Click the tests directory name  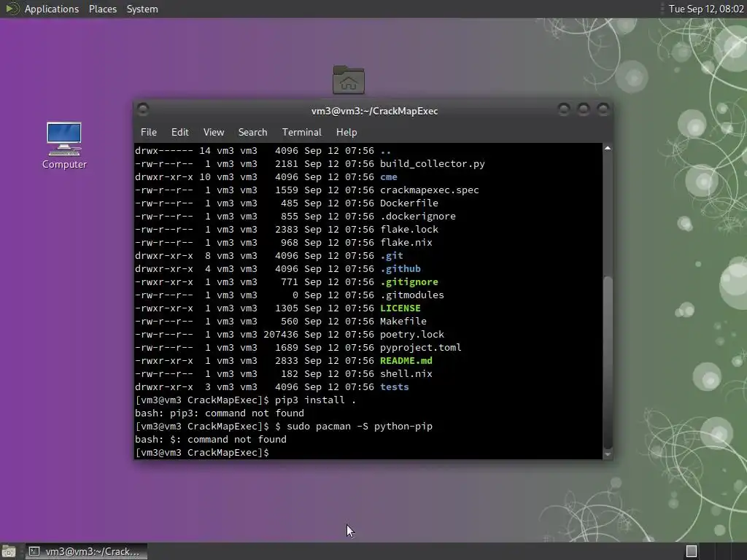394,386
